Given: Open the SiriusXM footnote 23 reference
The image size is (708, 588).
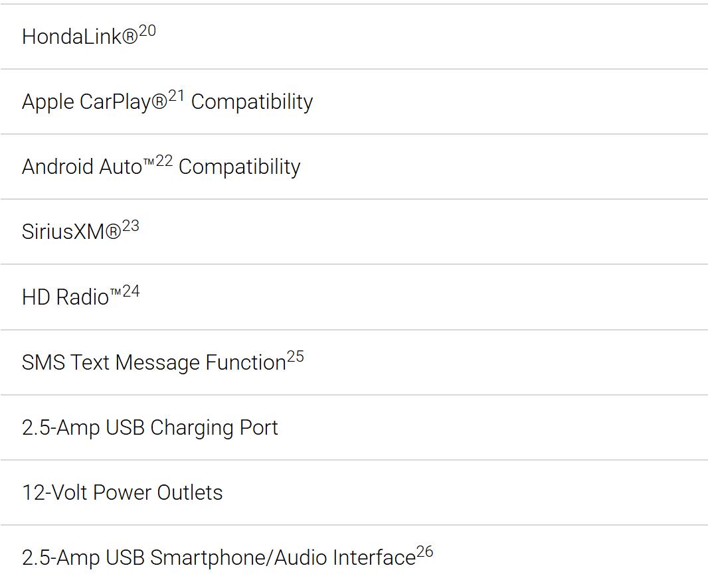Looking at the screenshot, I should pyautogui.click(x=130, y=226).
